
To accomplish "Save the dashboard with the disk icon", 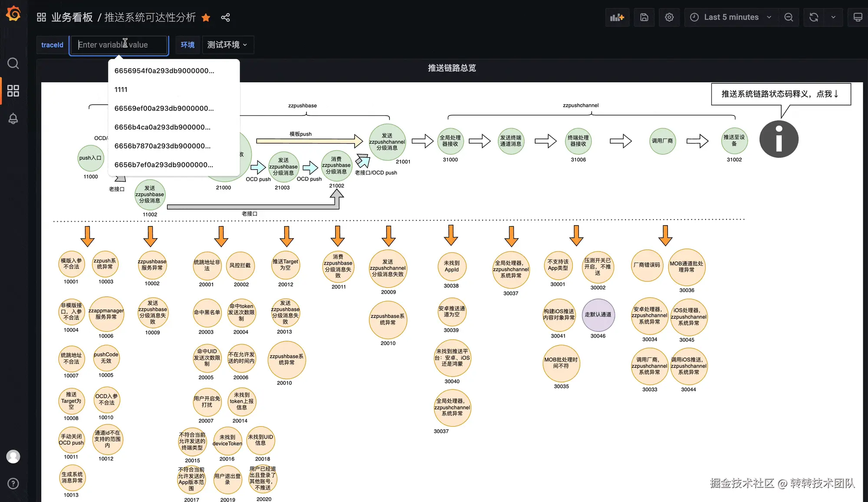I will (x=644, y=17).
